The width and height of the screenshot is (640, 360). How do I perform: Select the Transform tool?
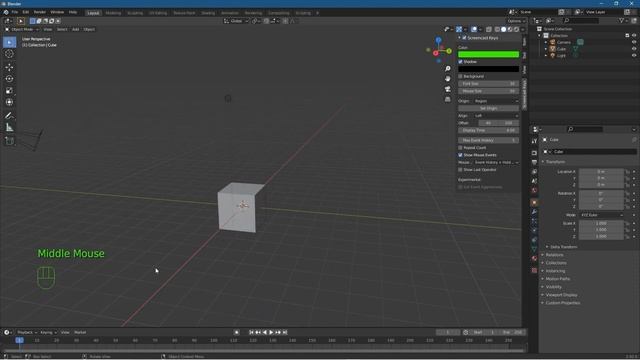(9, 102)
